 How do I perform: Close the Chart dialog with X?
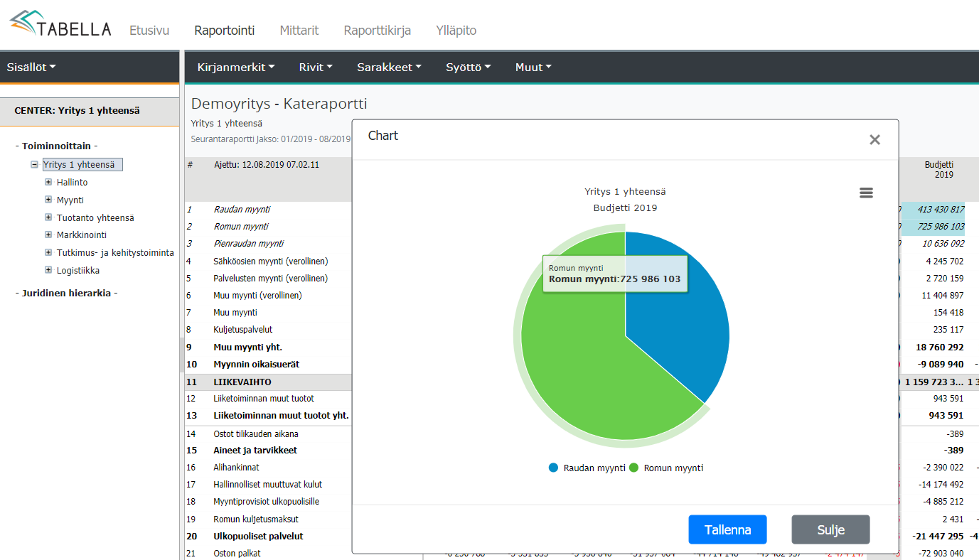(x=874, y=140)
